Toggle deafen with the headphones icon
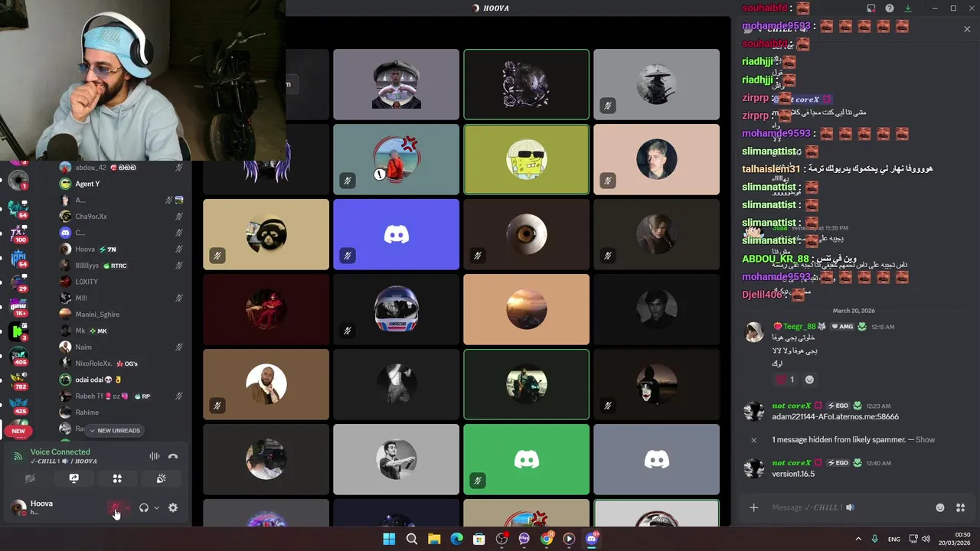 [x=143, y=507]
